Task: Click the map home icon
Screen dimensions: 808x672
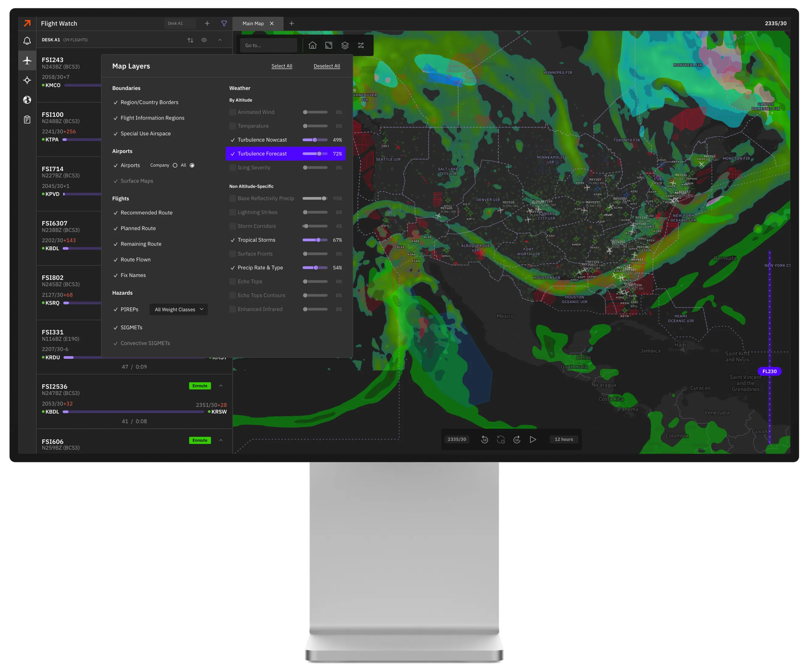Action: click(x=312, y=45)
